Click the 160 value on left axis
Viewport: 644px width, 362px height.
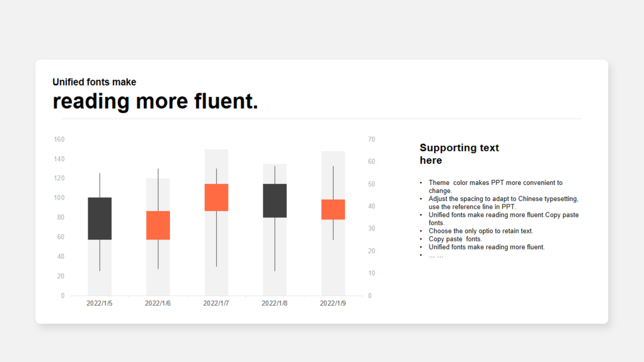(59, 139)
